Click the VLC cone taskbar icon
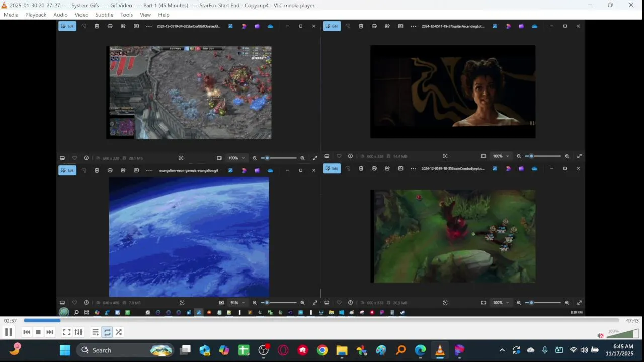Image resolution: width=644 pixels, height=362 pixels. (440, 350)
